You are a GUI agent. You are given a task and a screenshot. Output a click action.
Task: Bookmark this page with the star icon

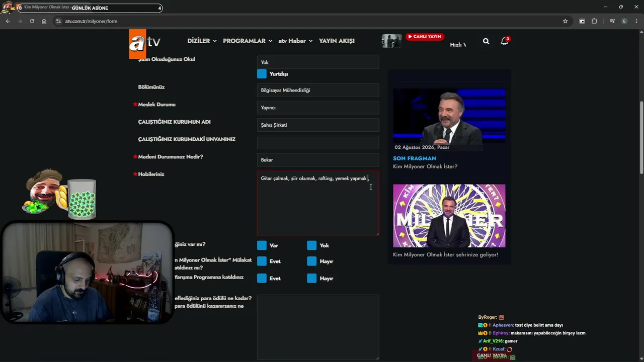(x=565, y=21)
